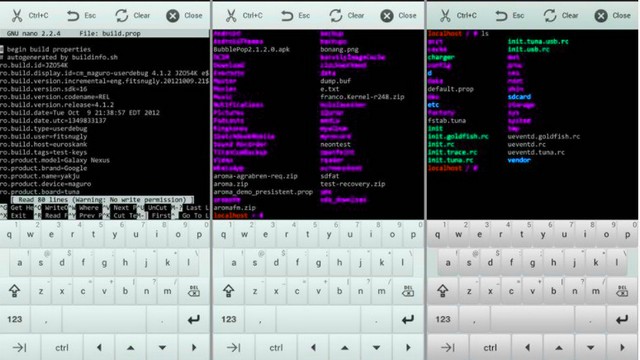Tap init.tuna.usb.rc in the right terminal

click(x=538, y=41)
